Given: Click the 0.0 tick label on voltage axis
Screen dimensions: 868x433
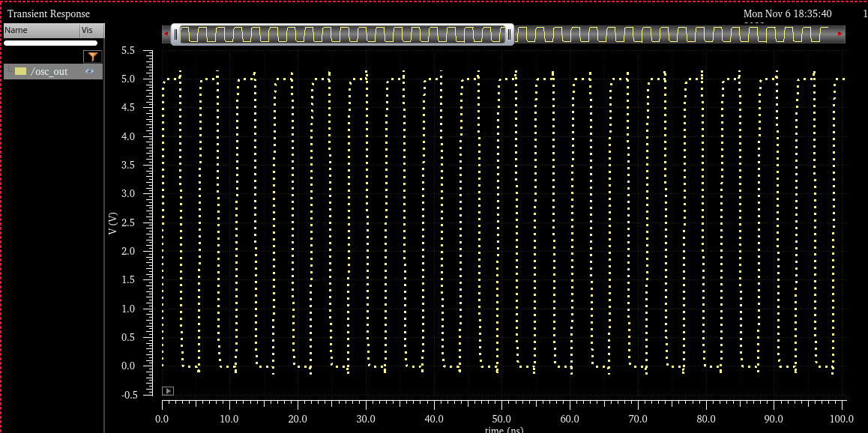Looking at the screenshot, I should (127, 366).
